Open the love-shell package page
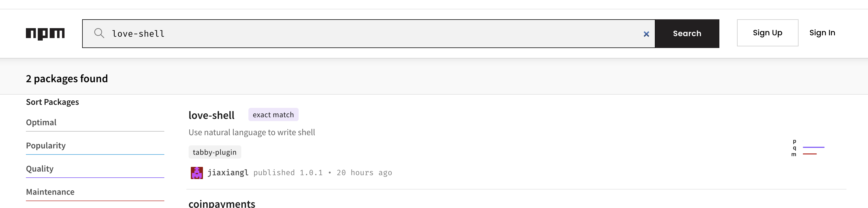Image resolution: width=868 pixels, height=208 pixels. 211,115
